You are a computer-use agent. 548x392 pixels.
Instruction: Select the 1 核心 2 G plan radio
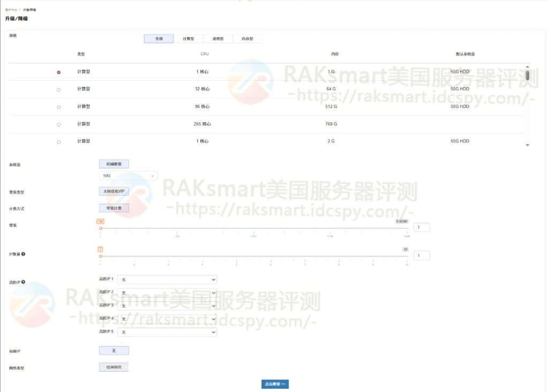[x=59, y=142]
